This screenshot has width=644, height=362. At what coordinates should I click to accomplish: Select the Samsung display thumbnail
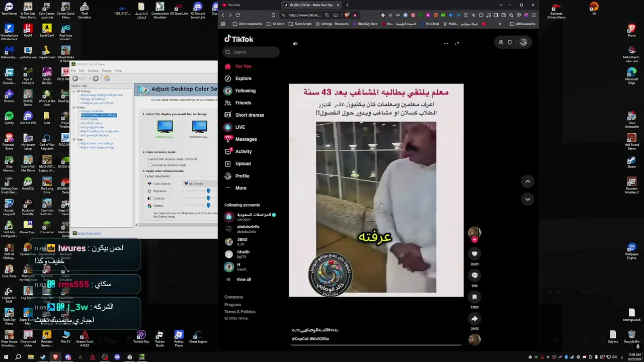coord(165,129)
